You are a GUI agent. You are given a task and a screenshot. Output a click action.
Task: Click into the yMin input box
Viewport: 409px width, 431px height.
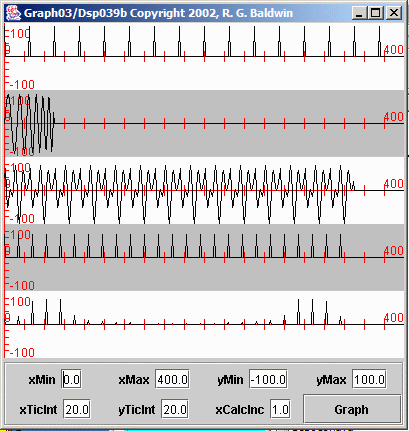pyautogui.click(x=268, y=379)
